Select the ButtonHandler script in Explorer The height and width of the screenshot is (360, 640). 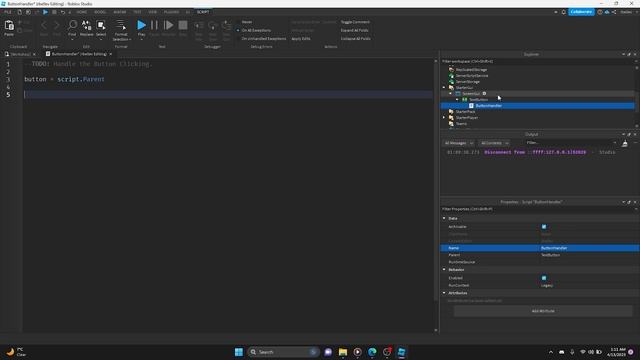click(488, 106)
